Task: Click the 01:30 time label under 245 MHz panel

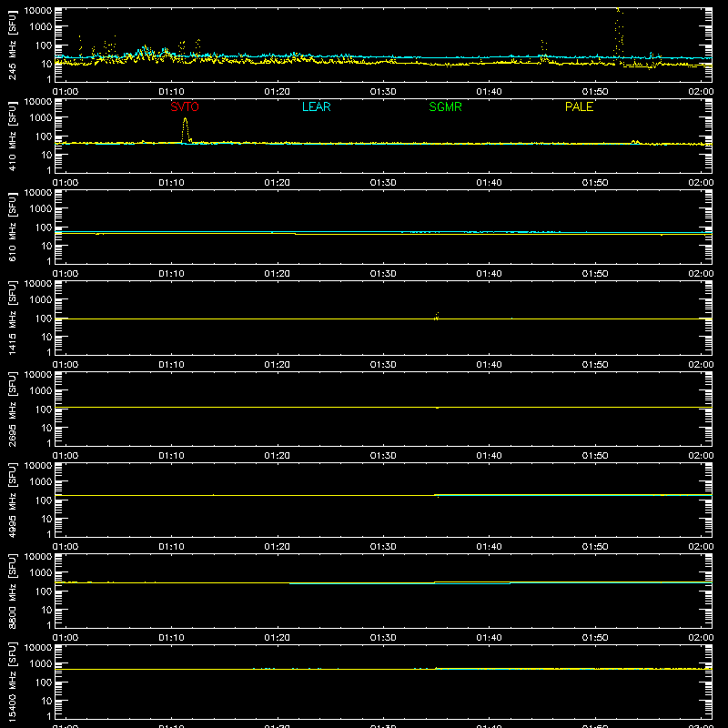Action: pos(383,92)
